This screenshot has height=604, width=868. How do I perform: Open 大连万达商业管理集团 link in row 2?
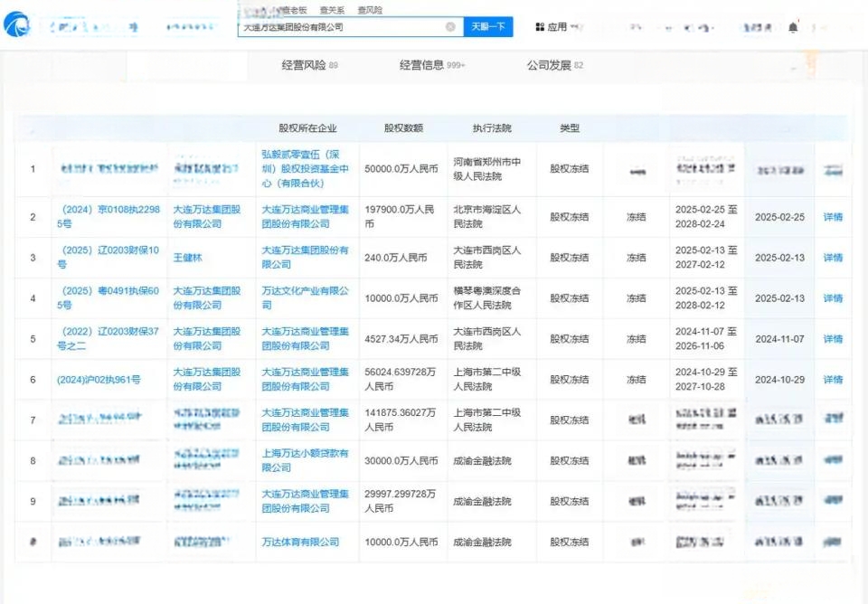tap(305, 216)
